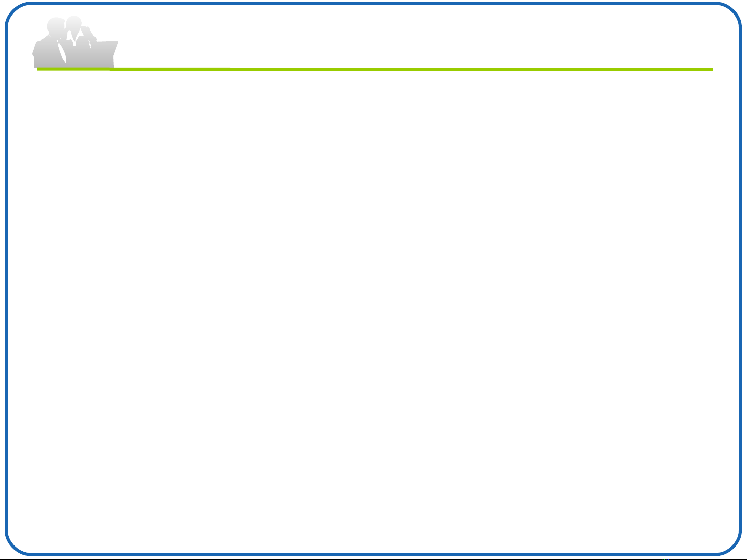Click the white tie on the man's silhouette
The height and width of the screenshot is (560, 747).
pyautogui.click(x=62, y=52)
